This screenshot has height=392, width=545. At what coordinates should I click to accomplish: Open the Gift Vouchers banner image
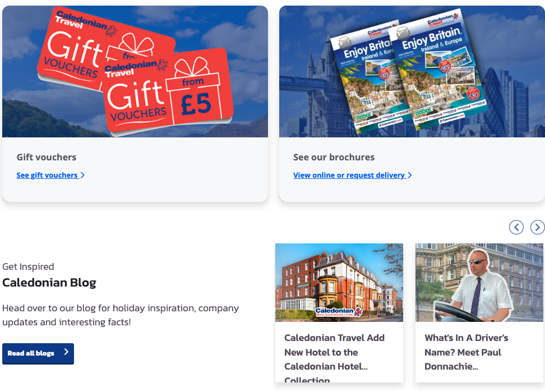click(135, 71)
